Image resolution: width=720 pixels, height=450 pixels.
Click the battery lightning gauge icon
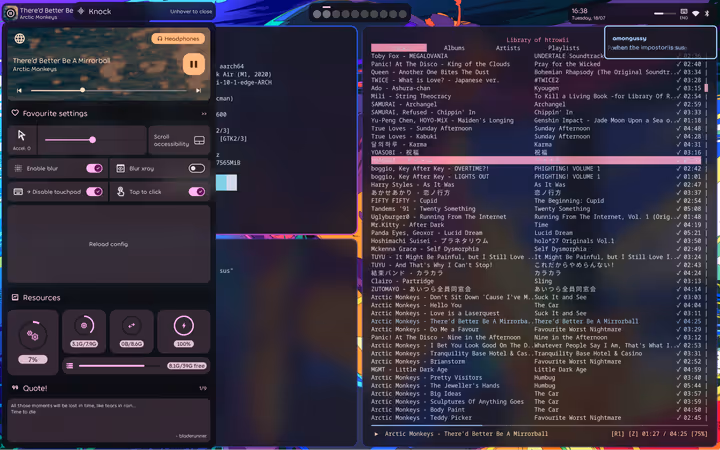pyautogui.click(x=184, y=326)
